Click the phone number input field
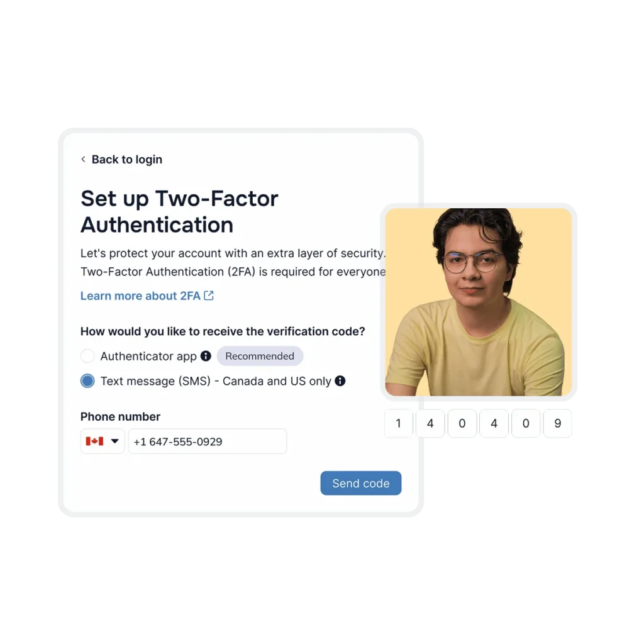The image size is (644, 644). click(208, 441)
